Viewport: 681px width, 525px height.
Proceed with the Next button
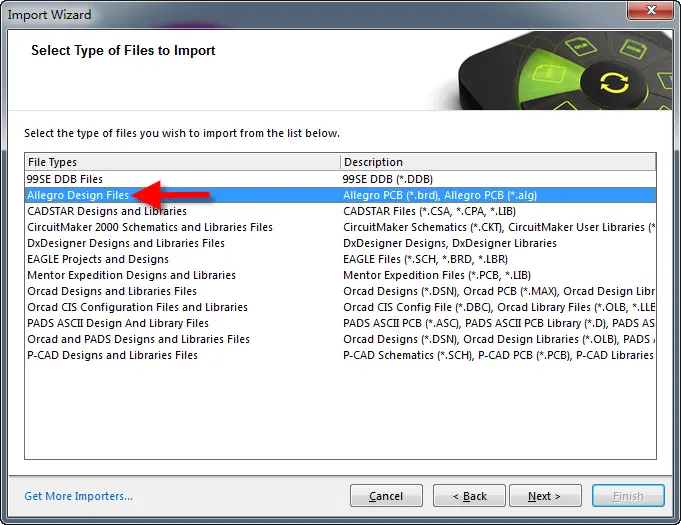point(545,496)
